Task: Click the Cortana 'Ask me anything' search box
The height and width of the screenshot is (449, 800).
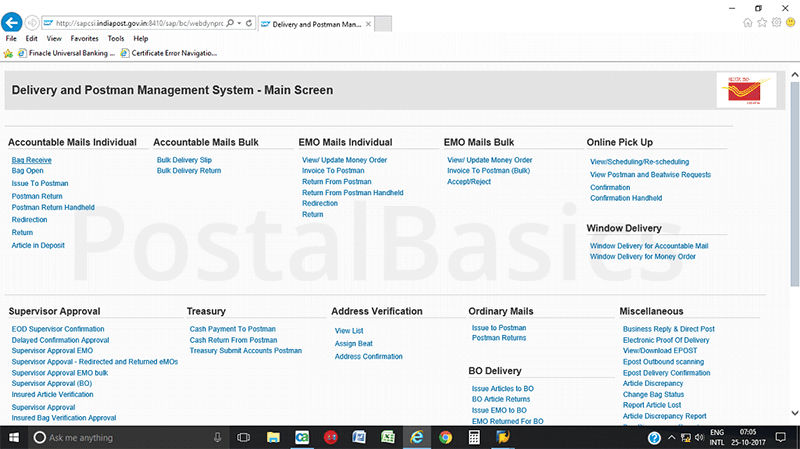Action: pos(120,437)
